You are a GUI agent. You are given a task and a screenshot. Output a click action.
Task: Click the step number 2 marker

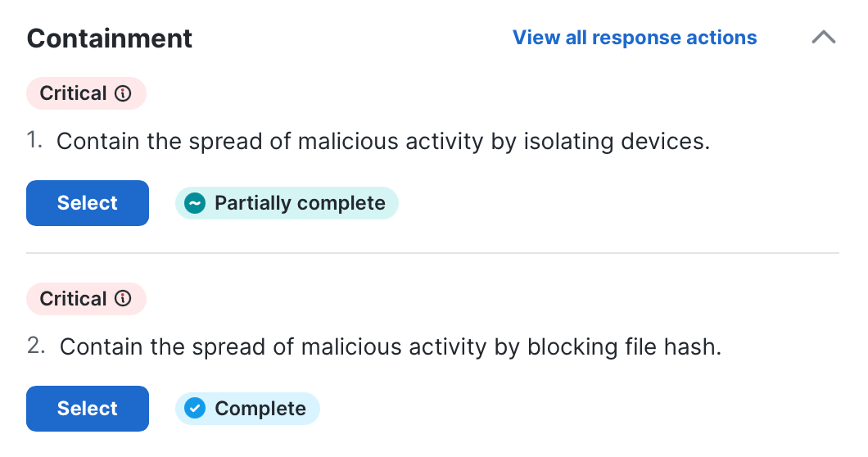[x=36, y=346]
